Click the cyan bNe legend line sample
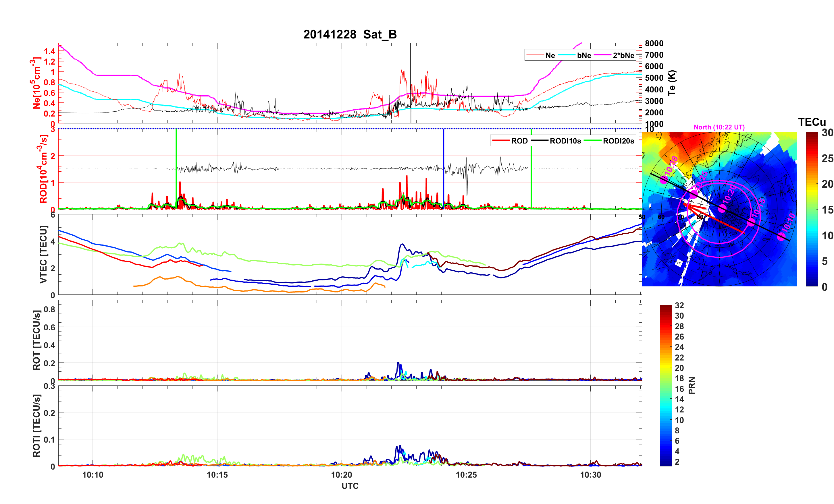Viewport: 834px width, 504px height. pos(567,55)
